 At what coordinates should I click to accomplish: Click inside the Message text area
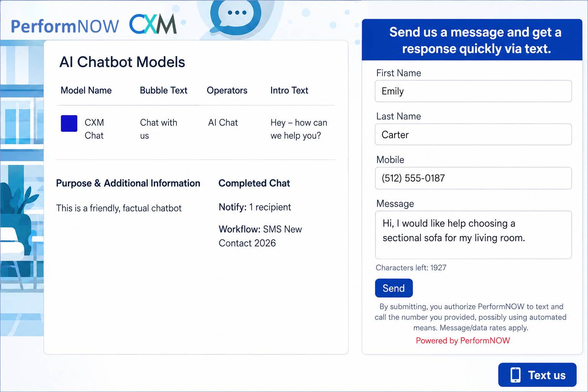473,235
